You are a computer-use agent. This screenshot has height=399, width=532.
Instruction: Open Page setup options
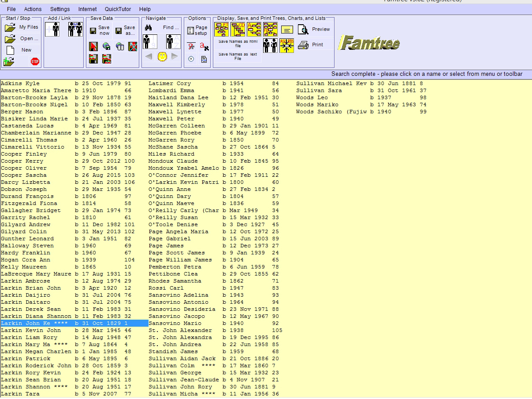tap(197, 30)
